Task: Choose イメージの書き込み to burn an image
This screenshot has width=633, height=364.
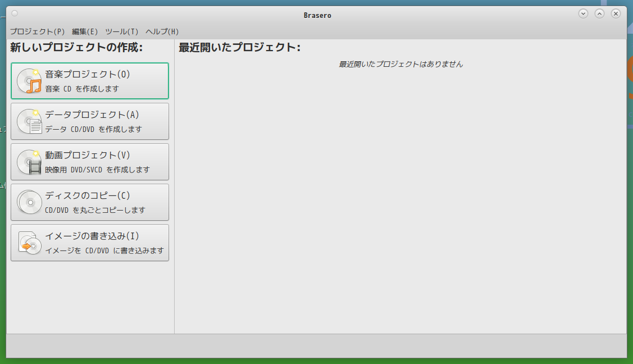Action: [x=90, y=242]
